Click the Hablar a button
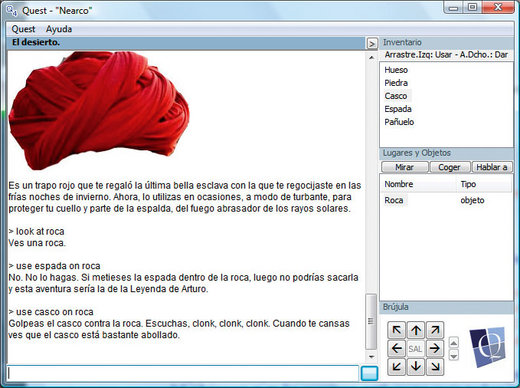The width and height of the screenshot is (520, 388). point(492,167)
